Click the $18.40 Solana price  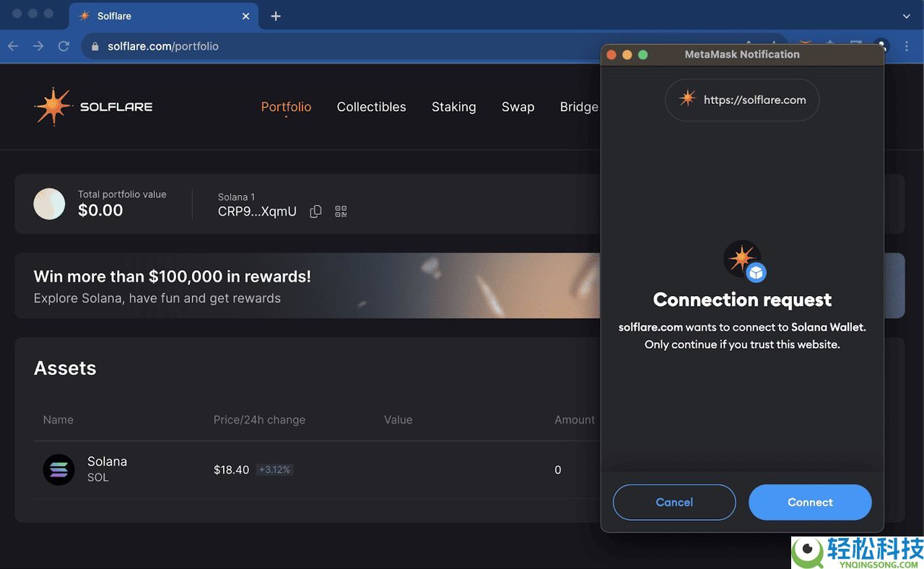click(x=231, y=470)
